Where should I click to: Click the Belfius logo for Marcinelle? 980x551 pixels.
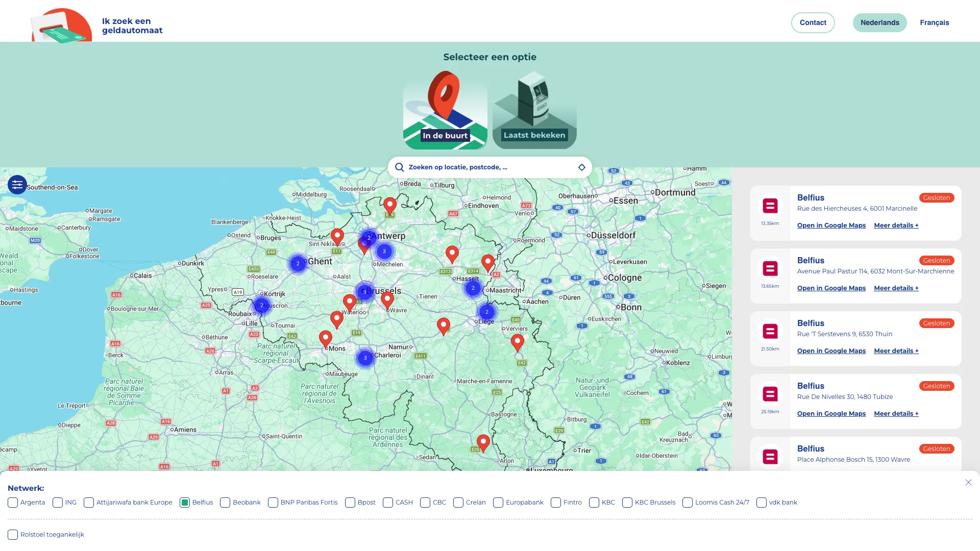[770, 206]
